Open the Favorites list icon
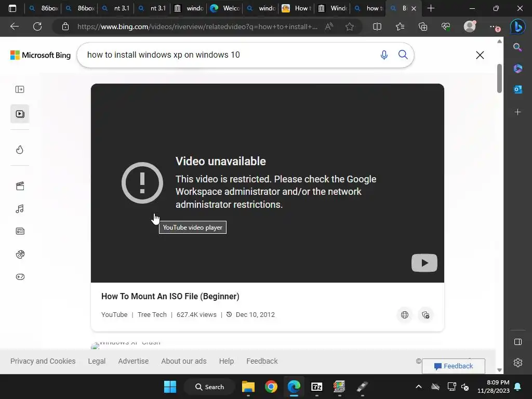 point(400,26)
